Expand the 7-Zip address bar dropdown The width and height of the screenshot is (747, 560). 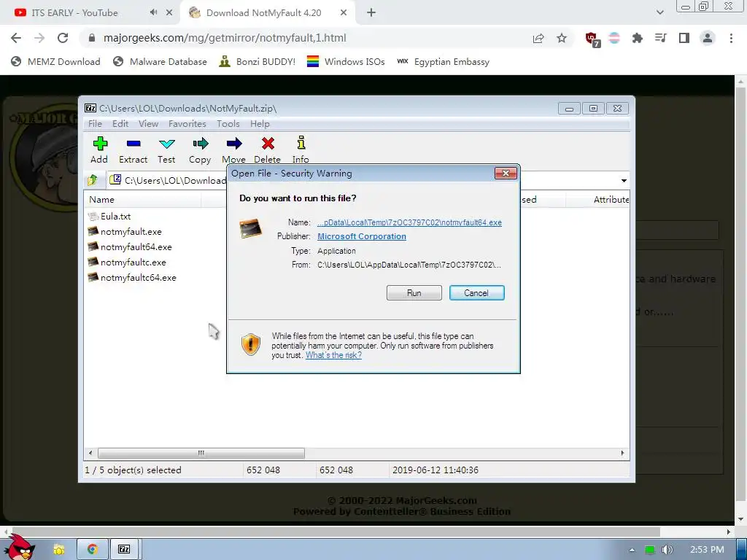click(x=624, y=181)
